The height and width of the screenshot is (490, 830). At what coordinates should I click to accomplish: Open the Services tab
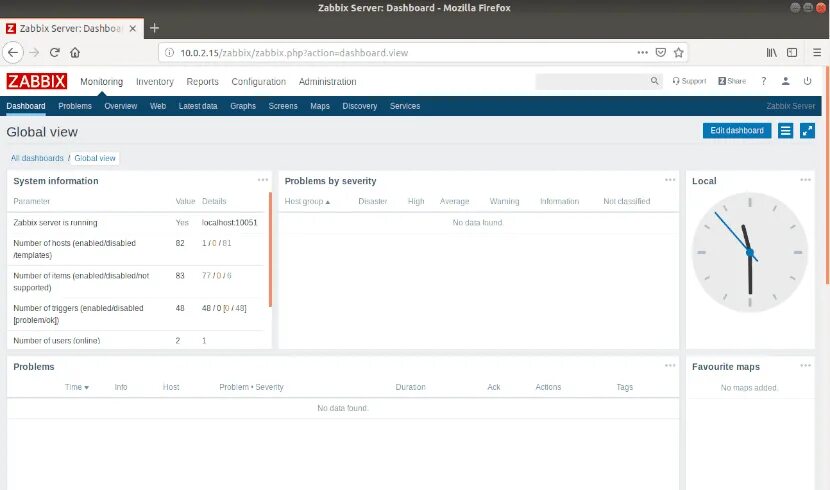pyautogui.click(x=405, y=106)
